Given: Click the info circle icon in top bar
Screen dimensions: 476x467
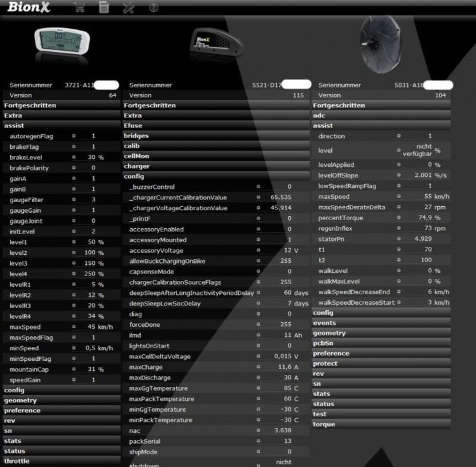Looking at the screenshot, I should pyautogui.click(x=153, y=7).
